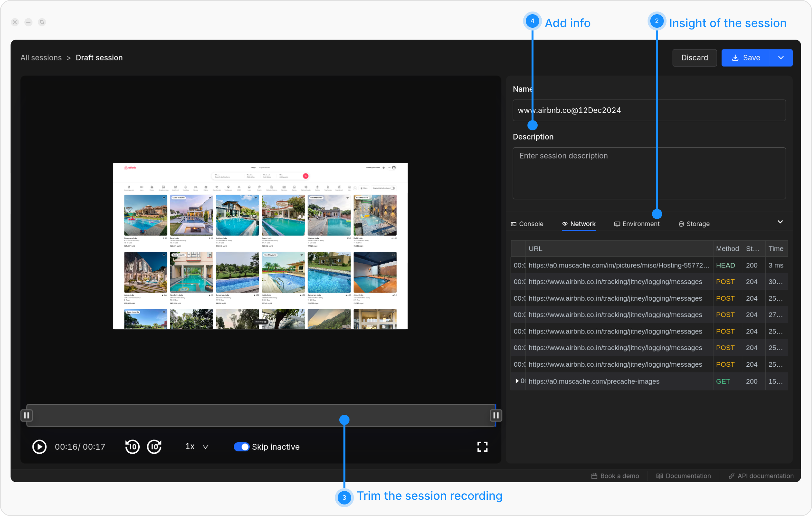Click the Save button
This screenshot has height=516, width=812.
click(x=745, y=58)
